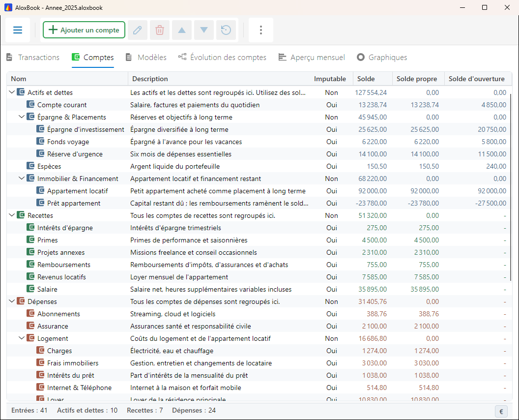This screenshot has width=519, height=420.
Task: Select the Compte courant account row
Action: pos(259,105)
